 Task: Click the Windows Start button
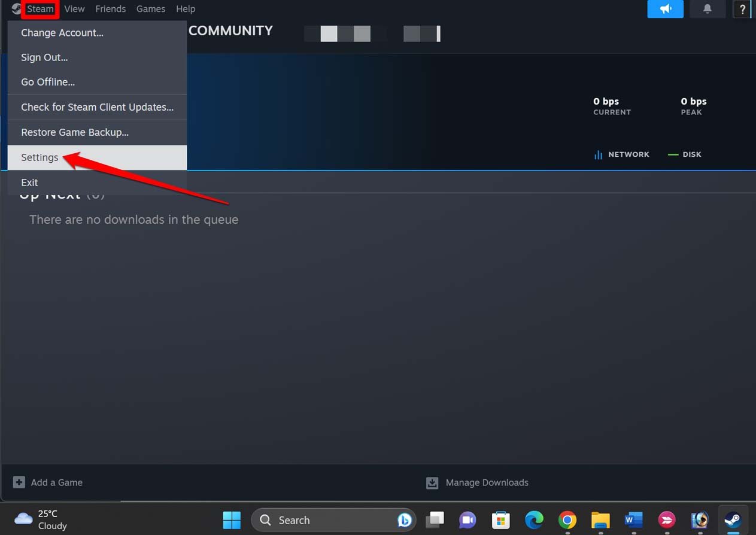pyautogui.click(x=232, y=519)
